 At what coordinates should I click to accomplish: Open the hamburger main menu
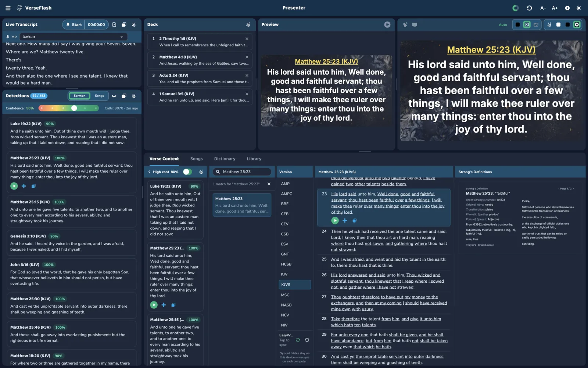coord(8,8)
